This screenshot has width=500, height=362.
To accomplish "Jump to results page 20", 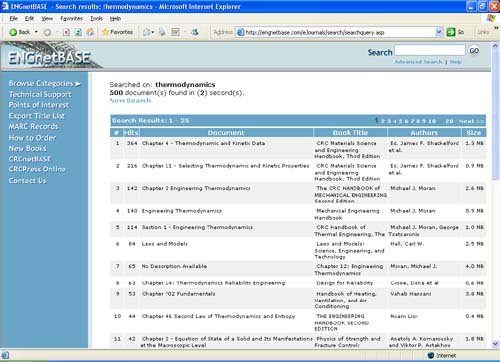I will [449, 121].
